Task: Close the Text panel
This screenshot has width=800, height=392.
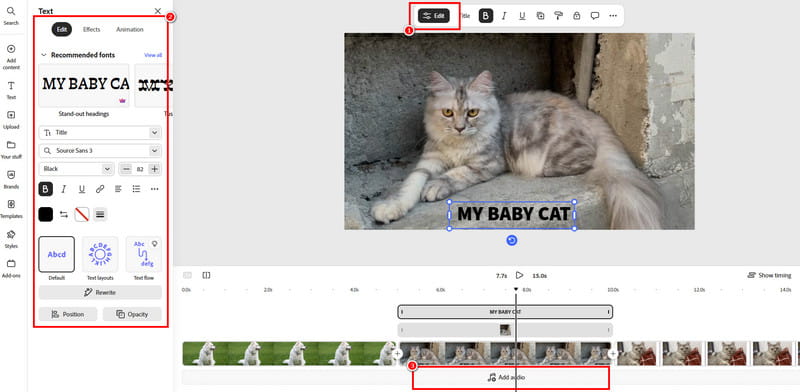Action: (x=158, y=11)
